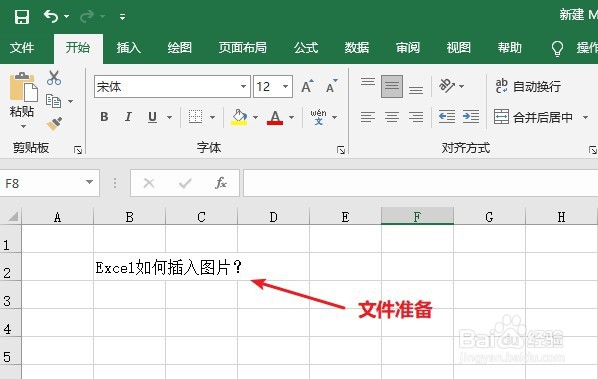Click the Decrease Font Size icon
Viewport: 598px width, 379px height.
[x=332, y=87]
